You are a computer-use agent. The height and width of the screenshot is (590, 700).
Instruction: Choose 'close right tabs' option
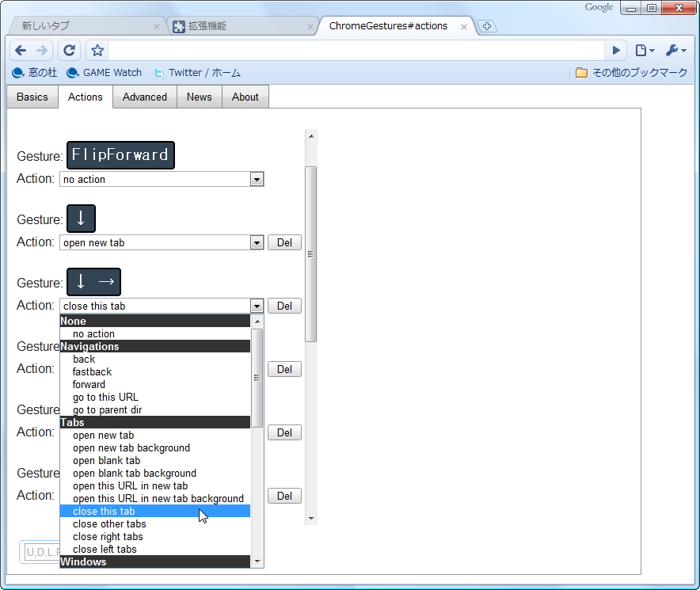click(155, 536)
